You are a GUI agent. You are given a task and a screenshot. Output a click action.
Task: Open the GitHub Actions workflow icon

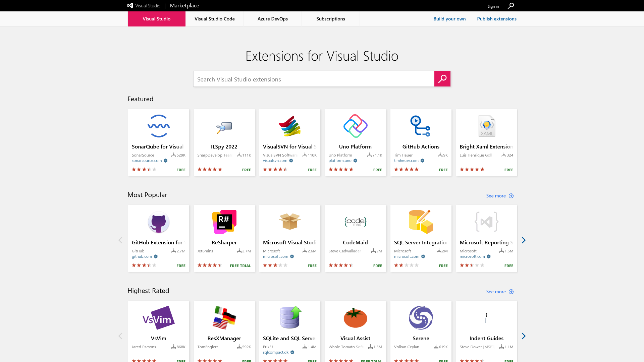(421, 126)
